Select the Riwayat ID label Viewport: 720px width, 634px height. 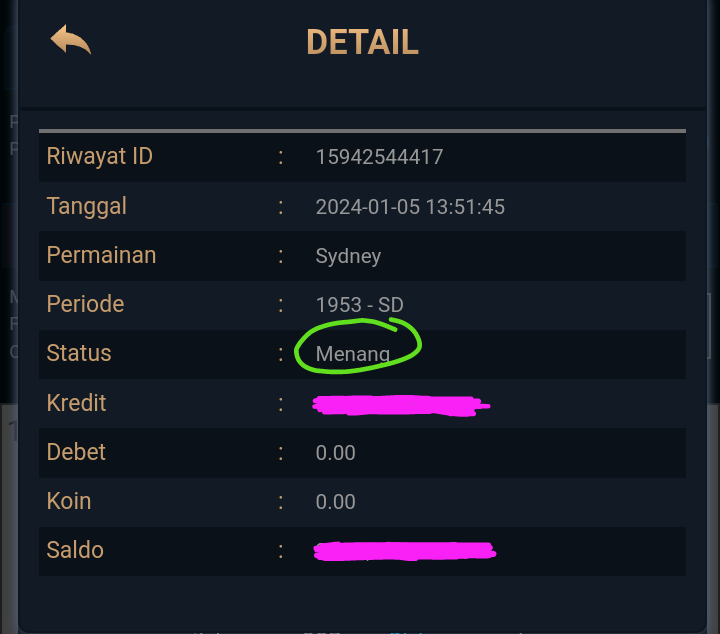pos(100,157)
